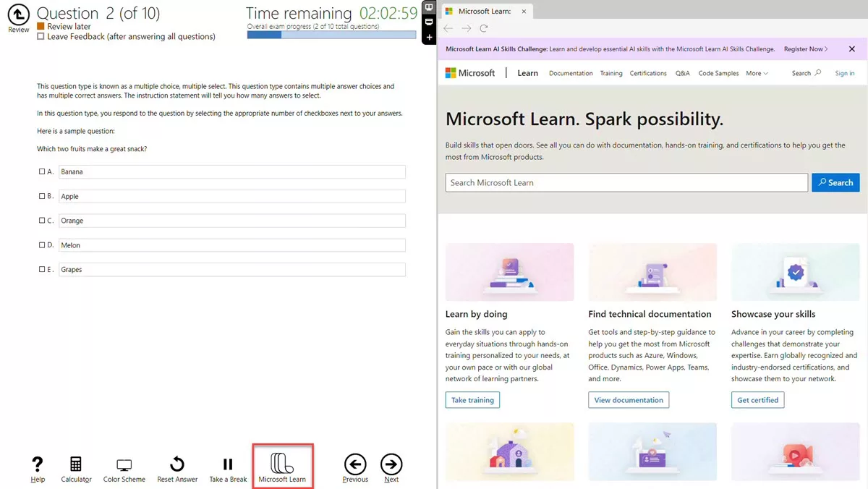This screenshot has height=489, width=868.
Task: Open the Microsoft Learn panel icon
Action: point(282,463)
